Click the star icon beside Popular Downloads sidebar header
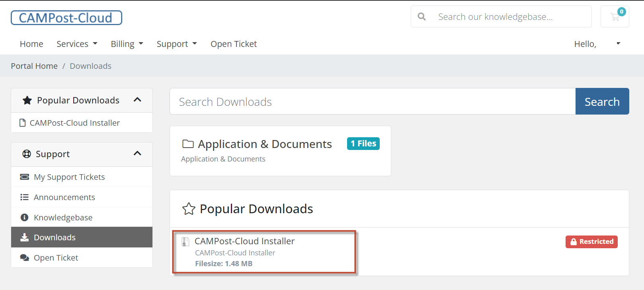The image size is (644, 290). 27,100
